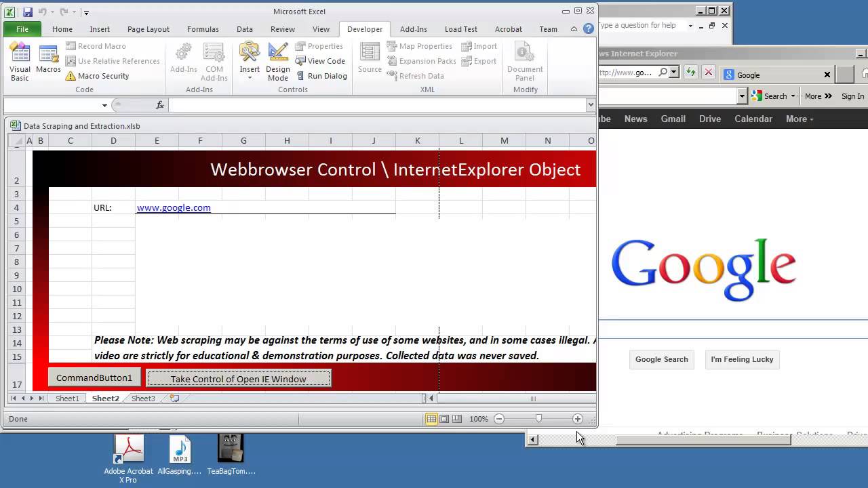
Task: Toggle Use Relative References
Action: (x=113, y=61)
